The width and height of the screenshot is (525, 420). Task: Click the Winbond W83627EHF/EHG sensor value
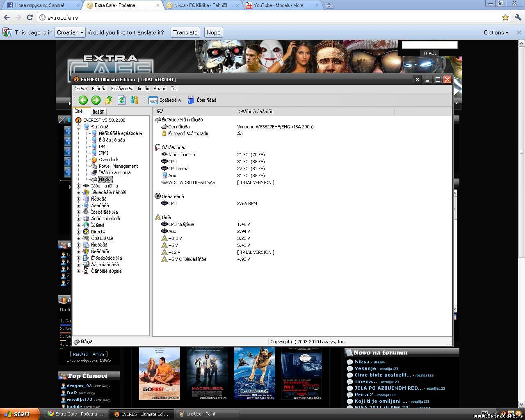[275, 127]
